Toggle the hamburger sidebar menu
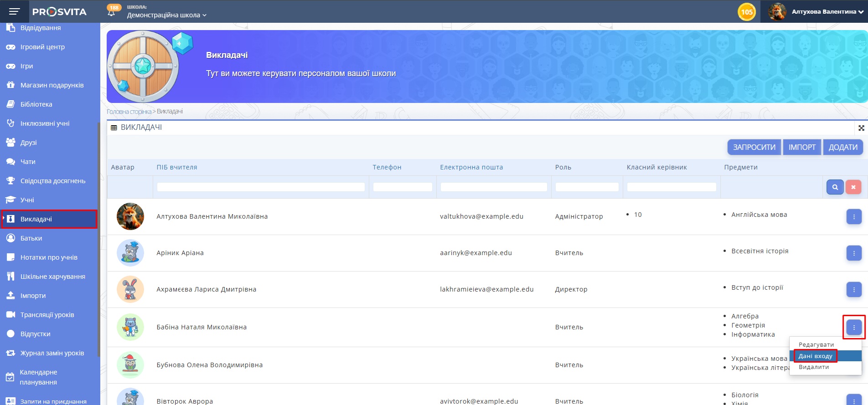The width and height of the screenshot is (868, 405). pyautogui.click(x=14, y=11)
